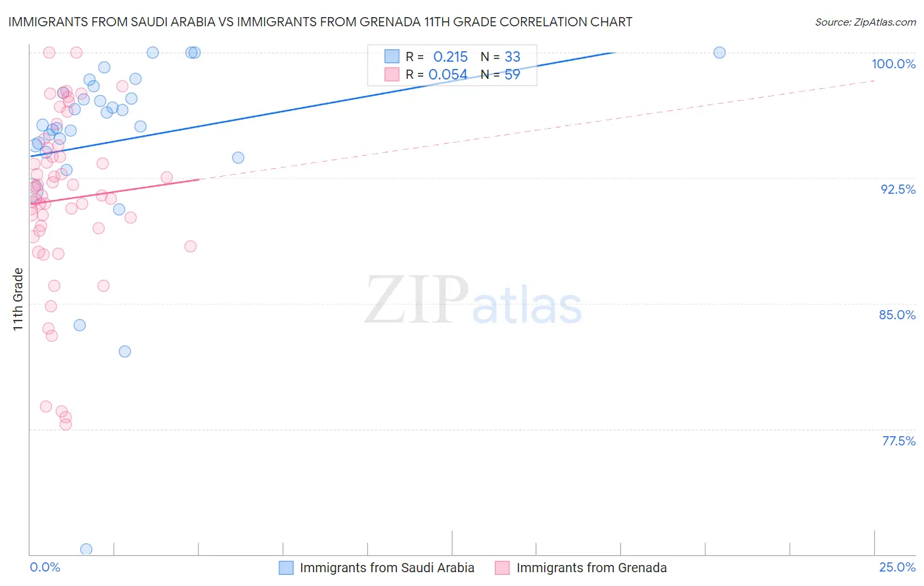
Task: Click the 85.0% y-axis label
Action: pyautogui.click(x=897, y=315)
